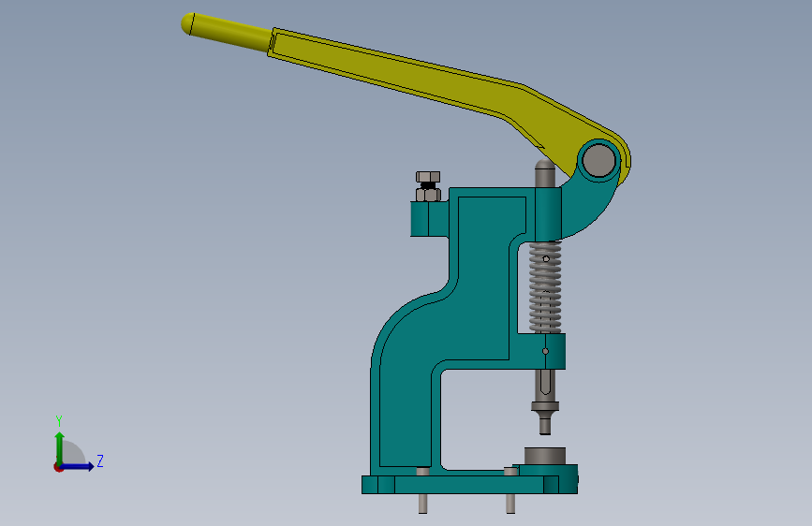Click the red X axis ball on the triad
The height and width of the screenshot is (526, 812).
(x=58, y=467)
